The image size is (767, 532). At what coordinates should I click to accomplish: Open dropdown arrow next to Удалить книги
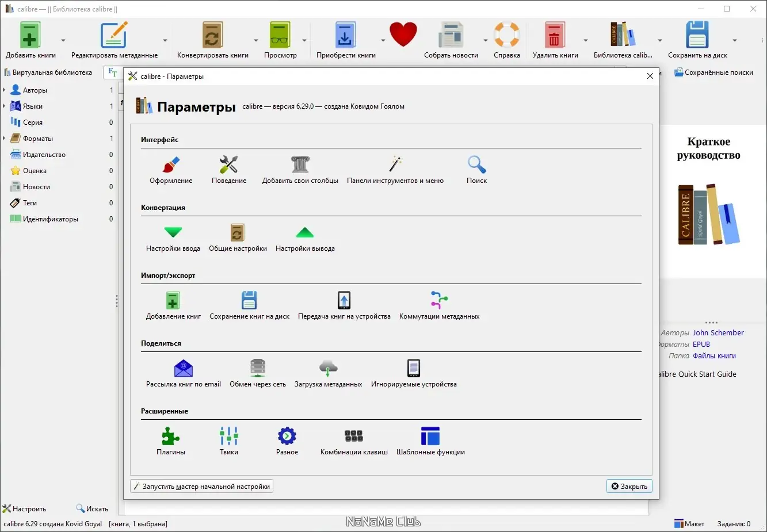(x=586, y=40)
